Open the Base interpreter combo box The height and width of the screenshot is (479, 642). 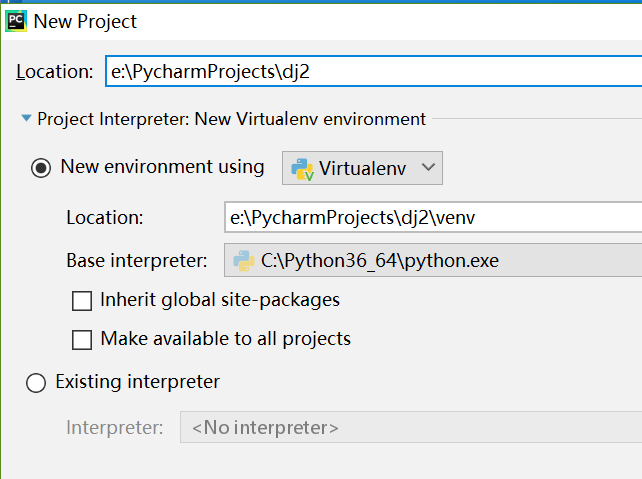(x=433, y=260)
